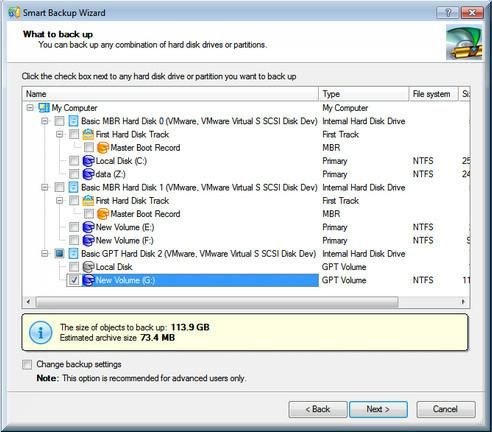Click the '113.9 GB' size value
This screenshot has height=432, width=492.
coord(190,327)
